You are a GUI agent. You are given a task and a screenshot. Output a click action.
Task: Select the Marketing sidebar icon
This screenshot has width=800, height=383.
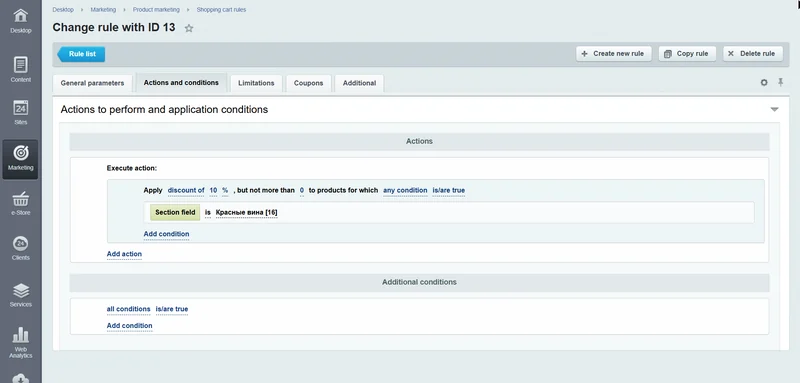tap(20, 159)
